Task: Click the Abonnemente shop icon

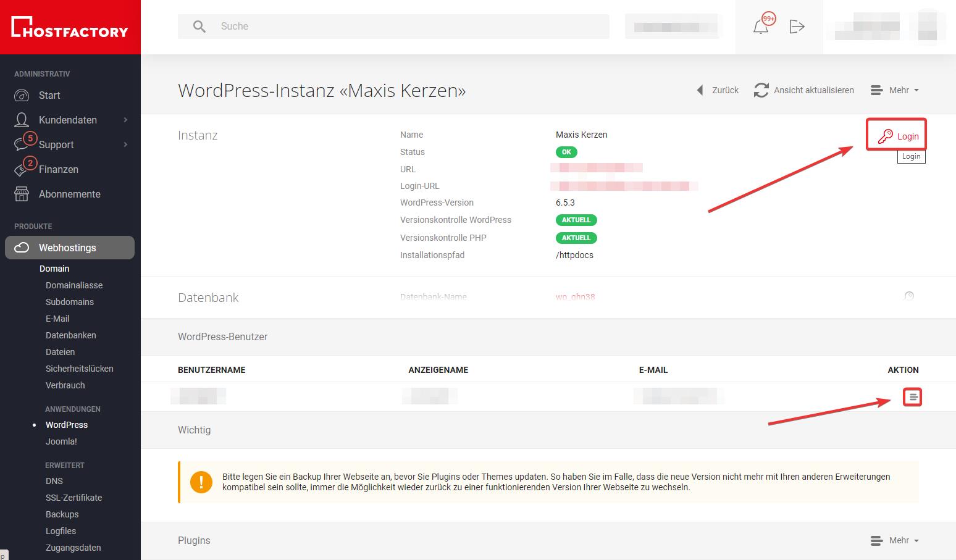Action: tap(22, 194)
